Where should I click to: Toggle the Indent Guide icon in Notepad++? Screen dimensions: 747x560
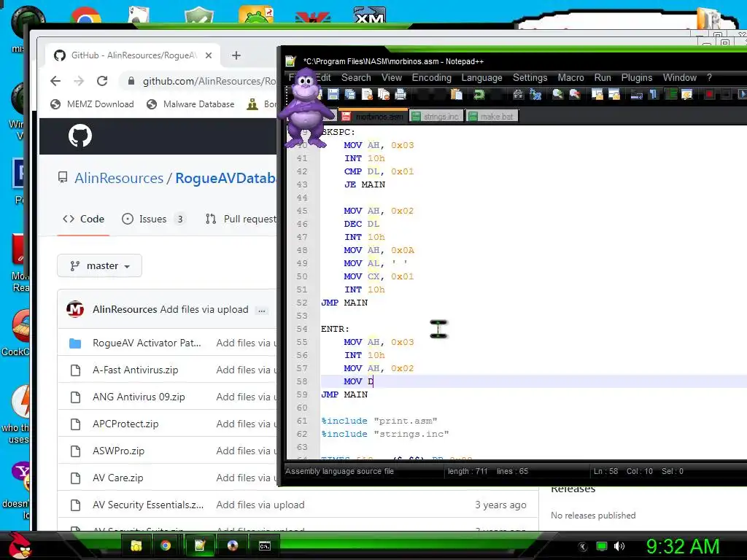coord(670,94)
